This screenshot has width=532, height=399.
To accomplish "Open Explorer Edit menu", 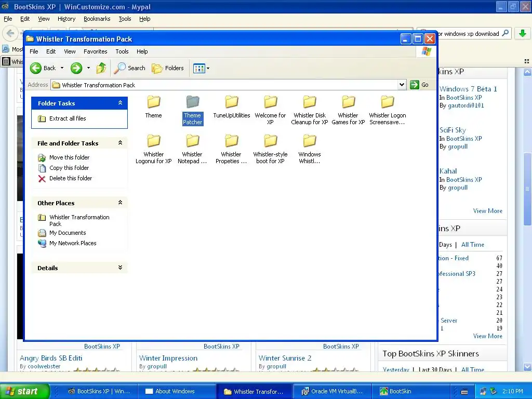I will coord(51,51).
